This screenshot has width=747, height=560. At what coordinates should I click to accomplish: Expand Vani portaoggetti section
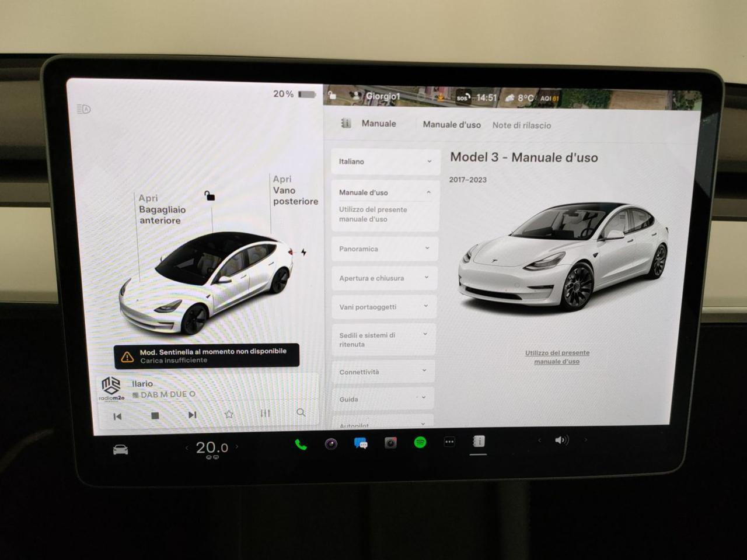383,306
